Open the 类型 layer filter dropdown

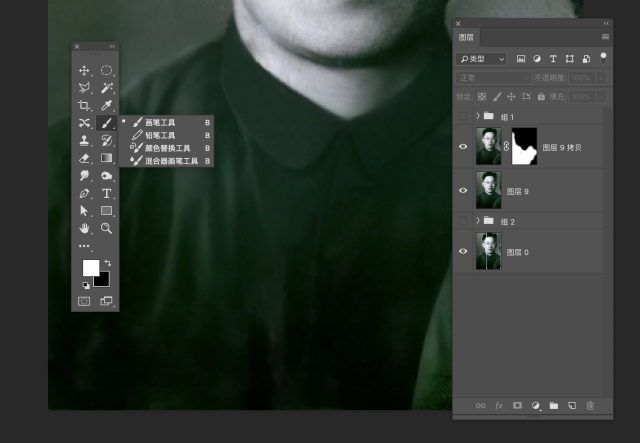pyautogui.click(x=482, y=59)
